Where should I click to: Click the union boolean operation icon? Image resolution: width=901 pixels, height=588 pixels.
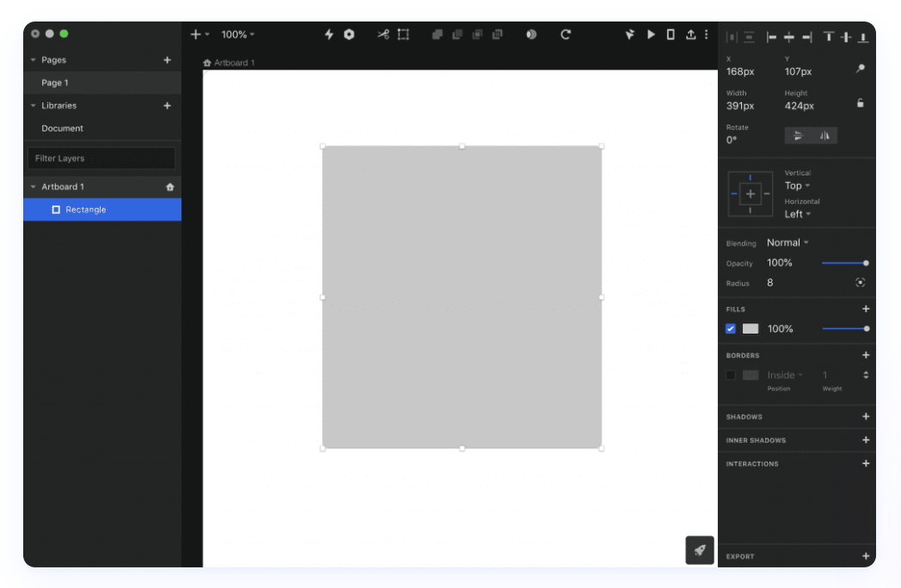coord(438,34)
